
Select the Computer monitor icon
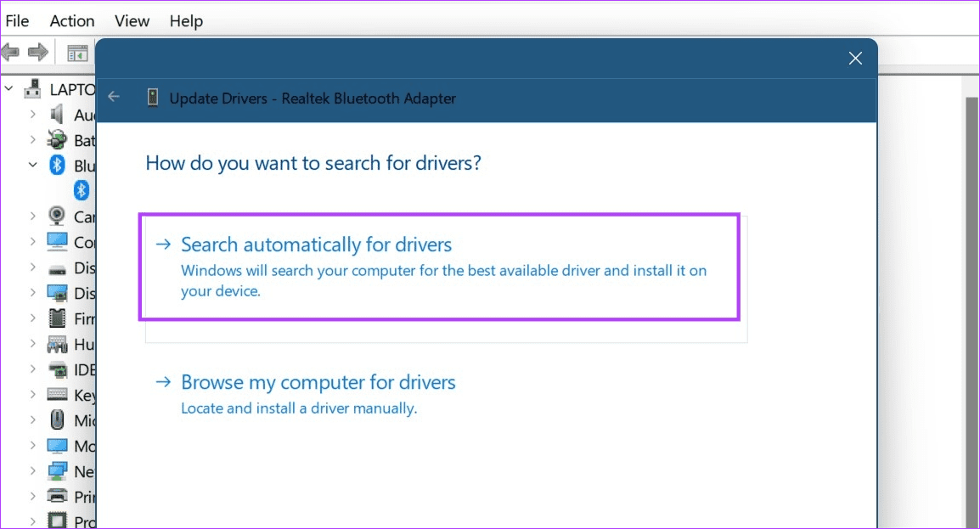[57, 242]
